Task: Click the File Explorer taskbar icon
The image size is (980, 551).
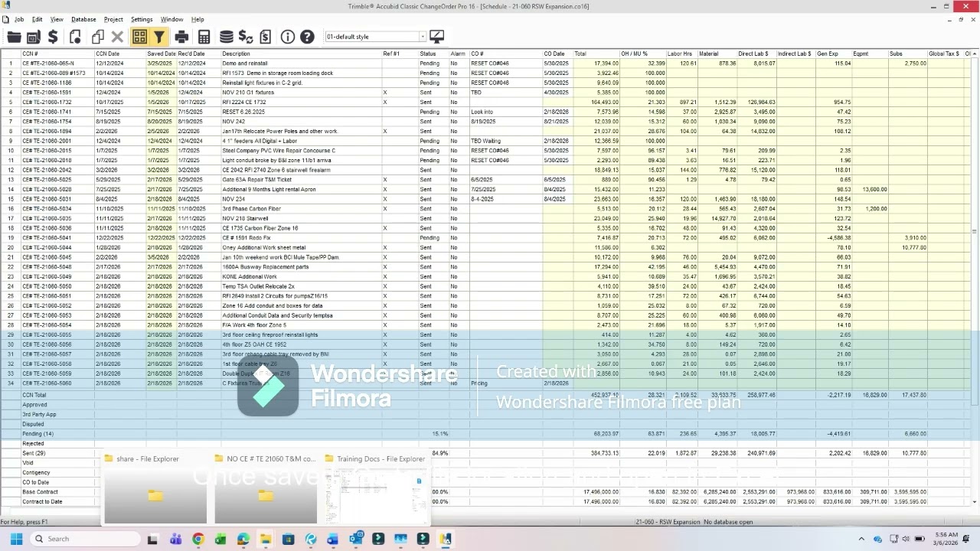Action: point(265,539)
